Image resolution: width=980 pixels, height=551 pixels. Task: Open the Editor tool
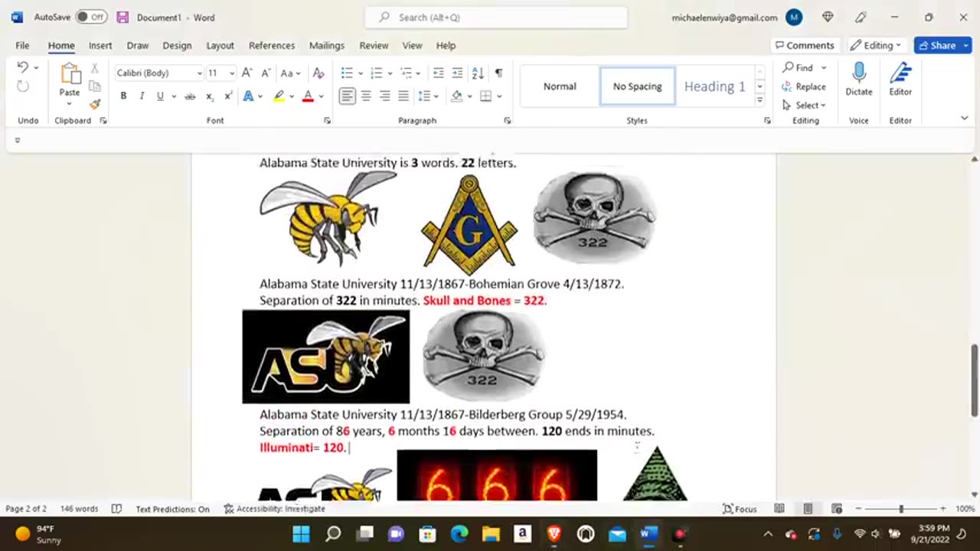point(900,80)
